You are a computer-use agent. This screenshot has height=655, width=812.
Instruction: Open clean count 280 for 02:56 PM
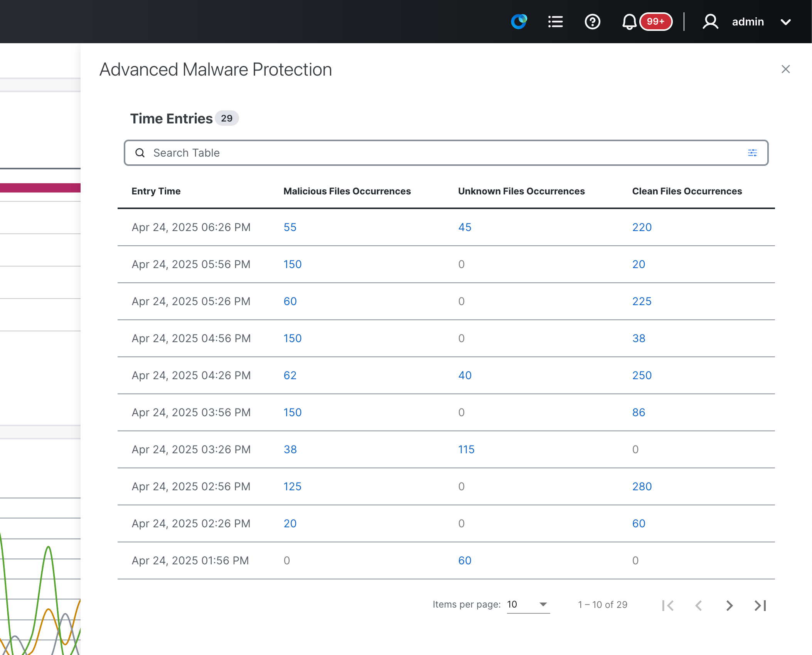point(642,486)
